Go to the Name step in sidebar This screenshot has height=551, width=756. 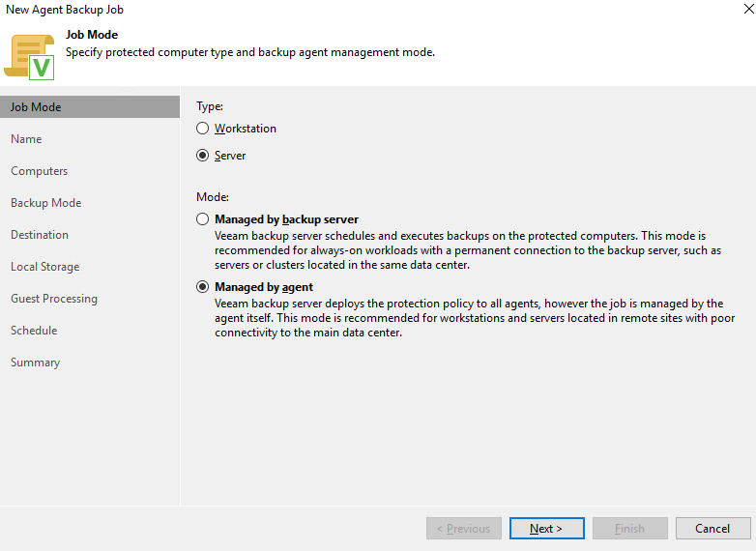(x=26, y=139)
